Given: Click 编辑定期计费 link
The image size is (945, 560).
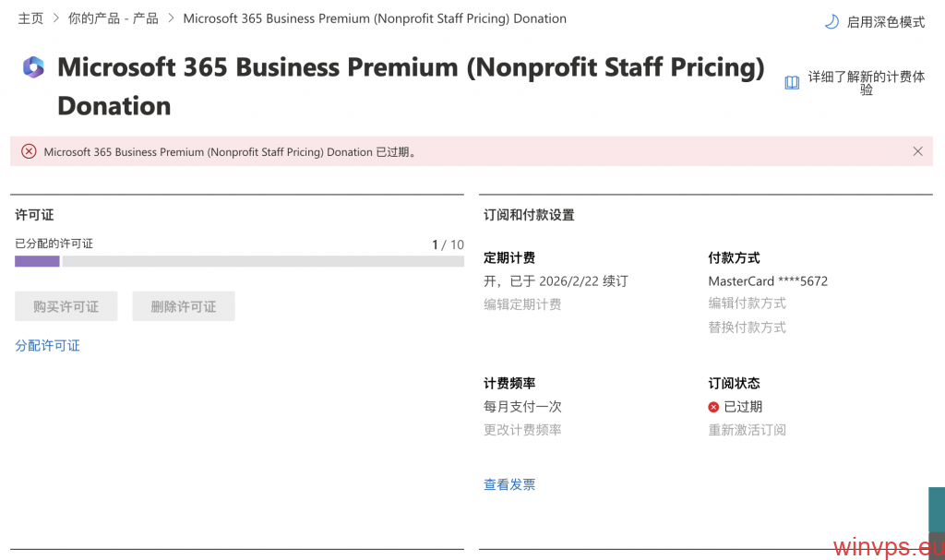Looking at the screenshot, I should click(x=522, y=304).
